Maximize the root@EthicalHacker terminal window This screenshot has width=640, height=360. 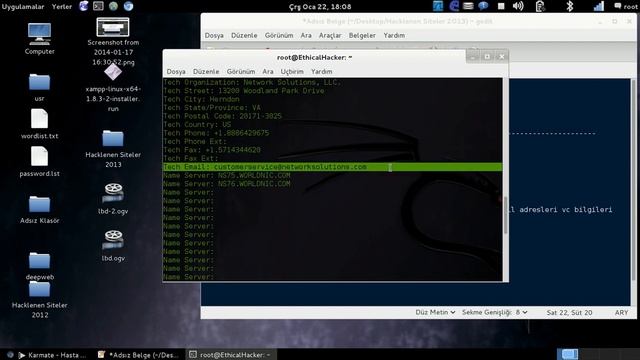pyautogui.click(x=487, y=57)
